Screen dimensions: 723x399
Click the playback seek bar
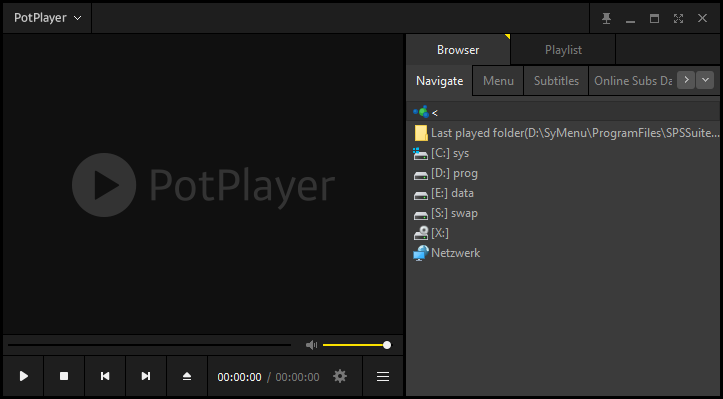tap(149, 345)
